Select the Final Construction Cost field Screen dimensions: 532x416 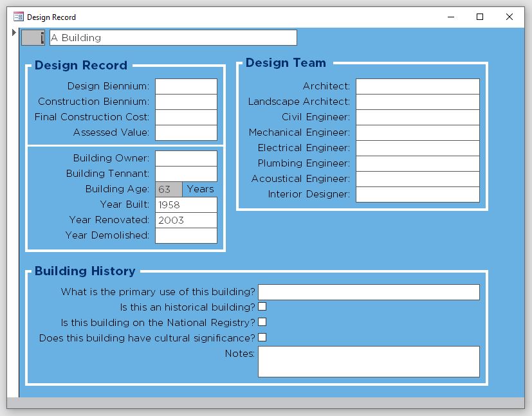(x=187, y=116)
